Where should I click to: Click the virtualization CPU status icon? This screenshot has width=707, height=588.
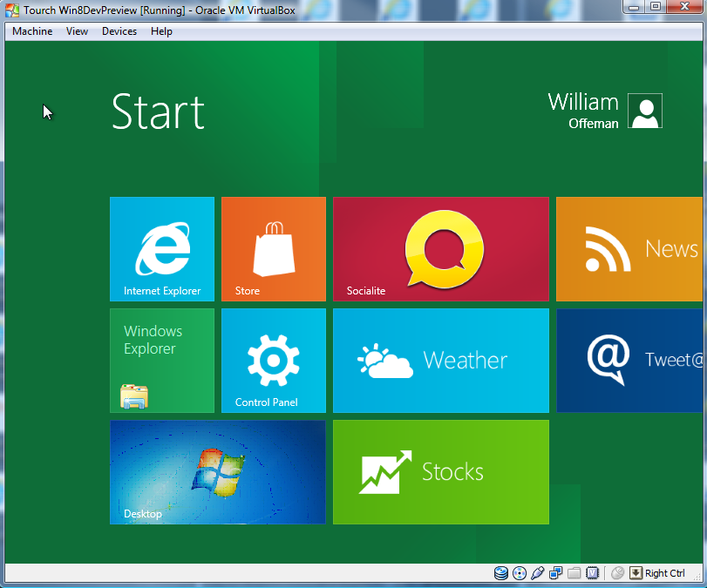[x=592, y=573]
